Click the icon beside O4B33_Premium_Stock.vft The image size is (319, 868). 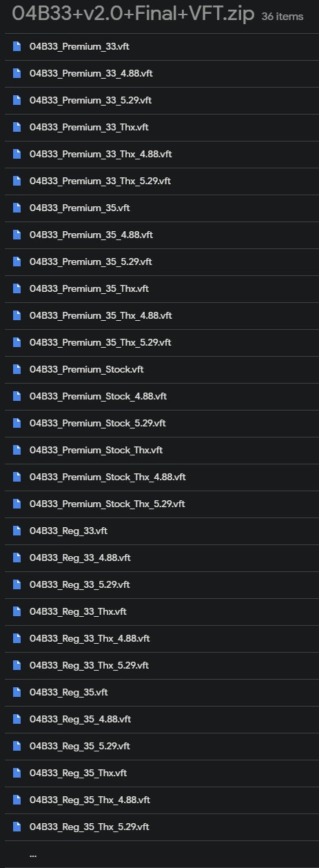coord(17,370)
